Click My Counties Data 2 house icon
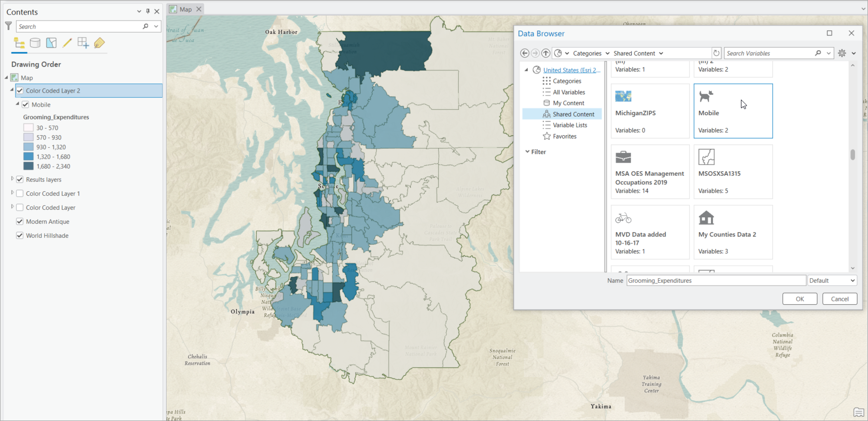Image resolution: width=868 pixels, height=421 pixels. (x=706, y=218)
